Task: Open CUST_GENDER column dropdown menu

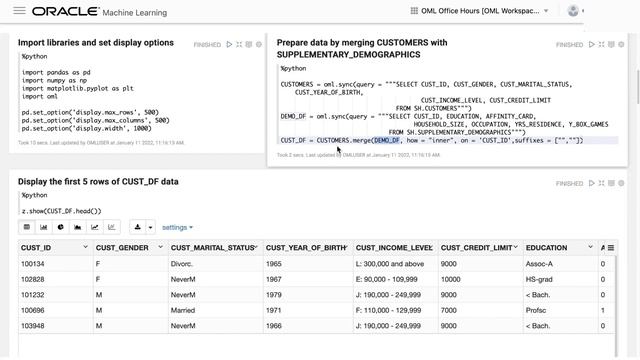Action: 160,247
